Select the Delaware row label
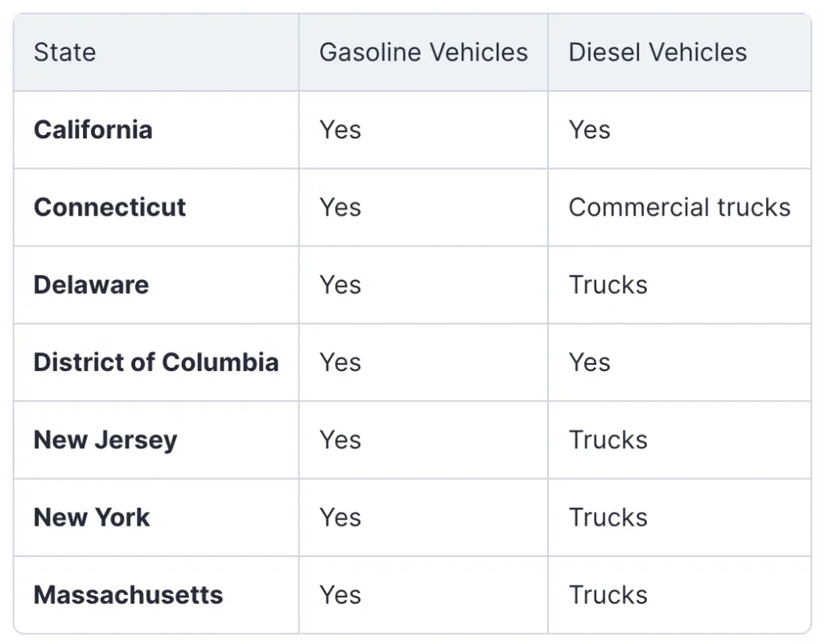The image size is (824, 644). coord(91,285)
